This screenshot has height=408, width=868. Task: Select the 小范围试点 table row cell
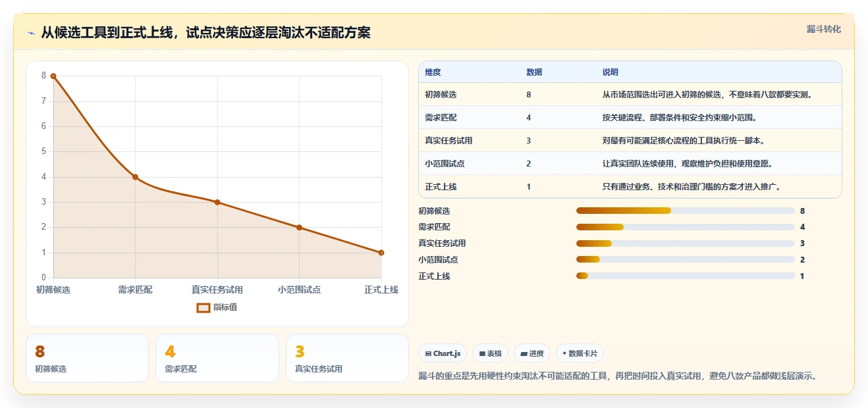pos(445,164)
